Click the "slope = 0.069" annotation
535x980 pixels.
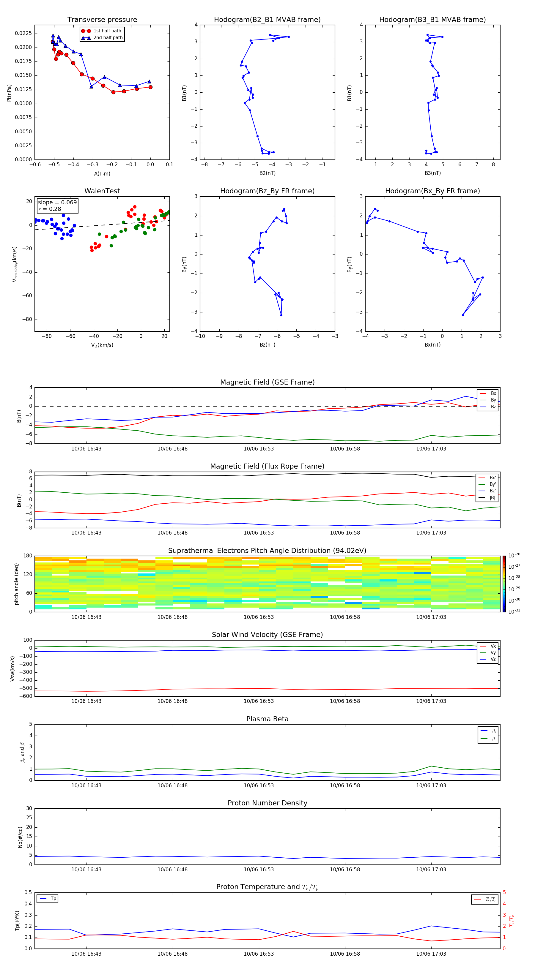point(57,203)
